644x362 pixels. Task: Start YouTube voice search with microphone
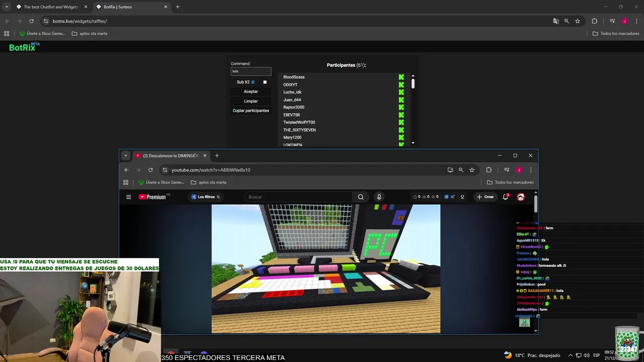click(x=379, y=197)
